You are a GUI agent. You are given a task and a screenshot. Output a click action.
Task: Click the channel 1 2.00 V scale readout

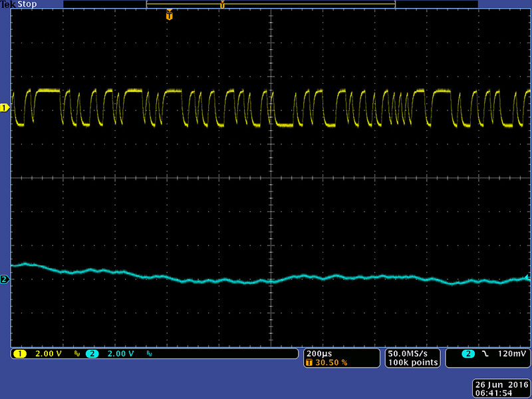coord(49,354)
